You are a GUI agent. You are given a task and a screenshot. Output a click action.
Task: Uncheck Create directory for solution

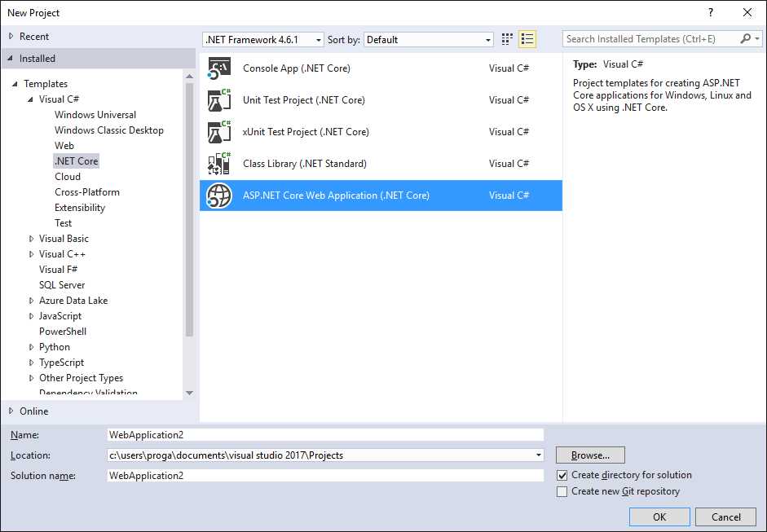coord(562,474)
